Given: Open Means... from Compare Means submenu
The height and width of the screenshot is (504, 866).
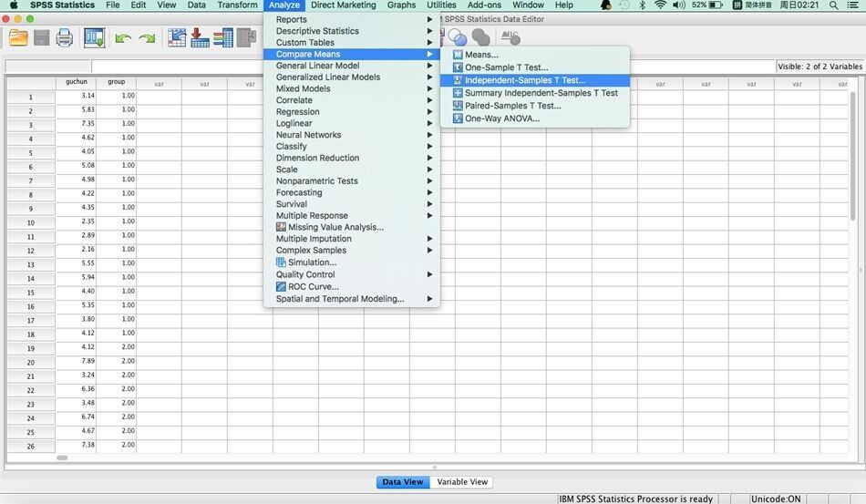Looking at the screenshot, I should [534, 55].
